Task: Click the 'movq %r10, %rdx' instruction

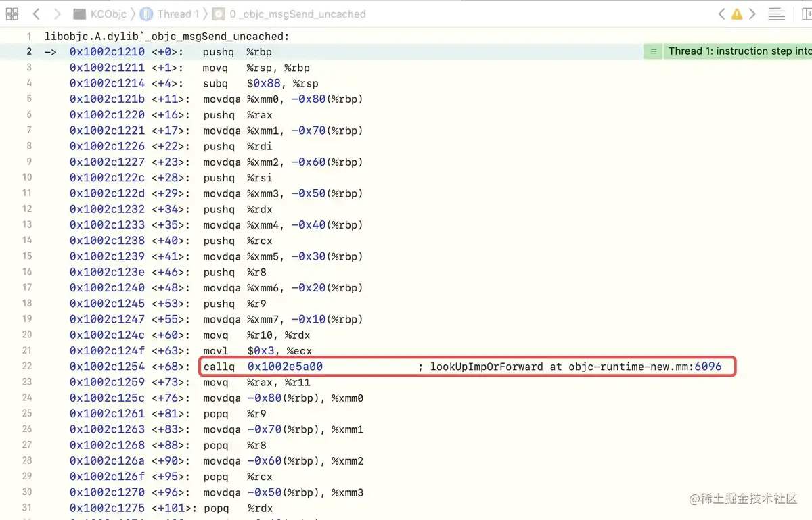Action: [256, 335]
